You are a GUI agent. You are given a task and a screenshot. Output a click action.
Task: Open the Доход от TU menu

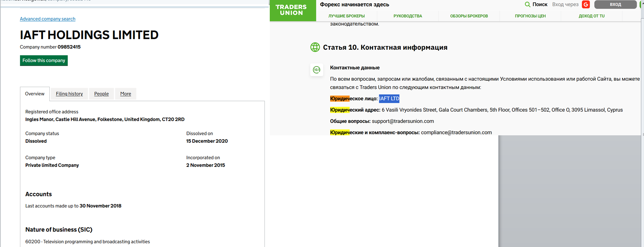[592, 16]
